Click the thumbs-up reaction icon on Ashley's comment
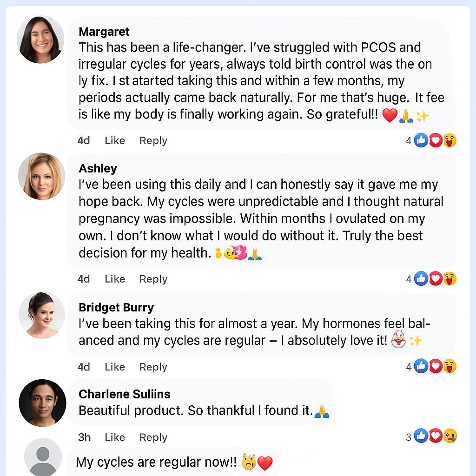Image resolution: width=476 pixels, height=476 pixels. (421, 278)
